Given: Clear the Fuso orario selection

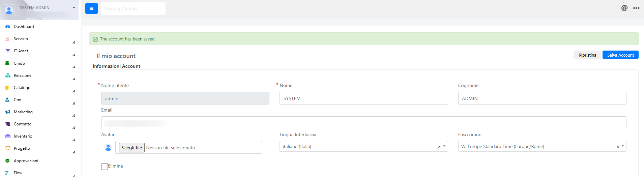Looking at the screenshot, I should 618,147.
